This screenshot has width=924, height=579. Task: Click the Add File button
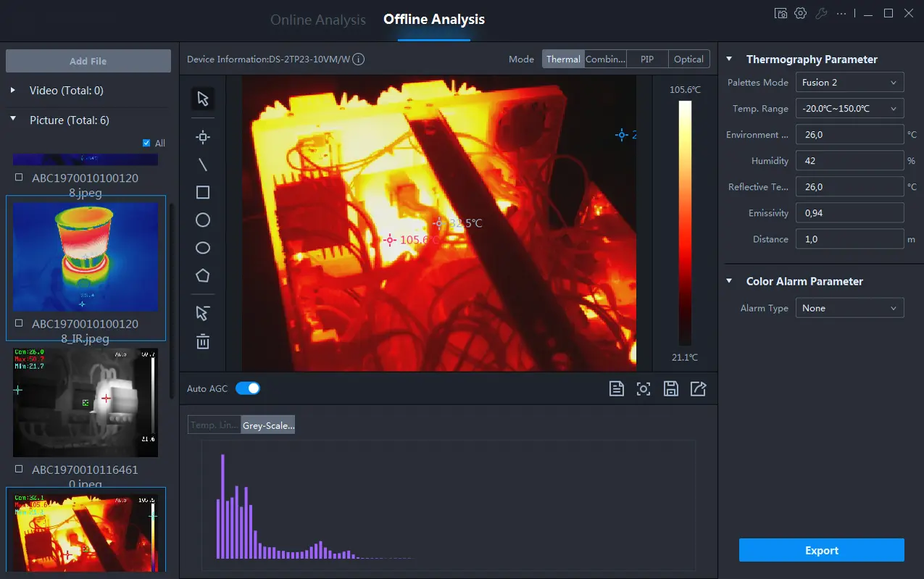pos(88,61)
